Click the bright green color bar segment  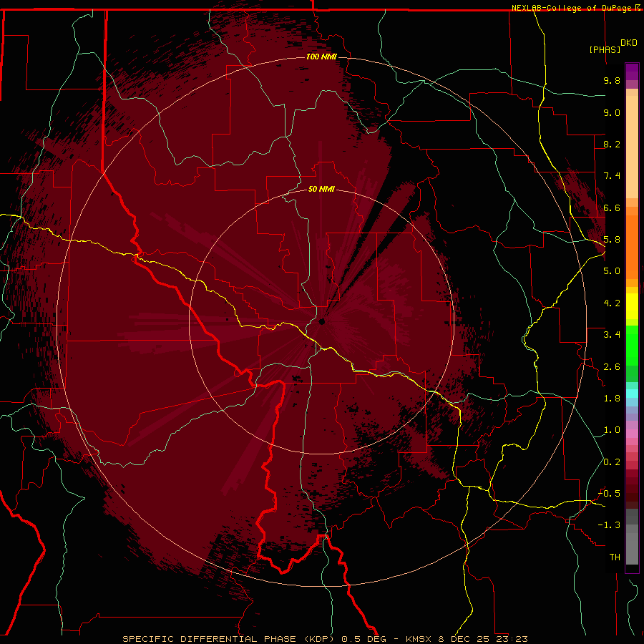632,346
